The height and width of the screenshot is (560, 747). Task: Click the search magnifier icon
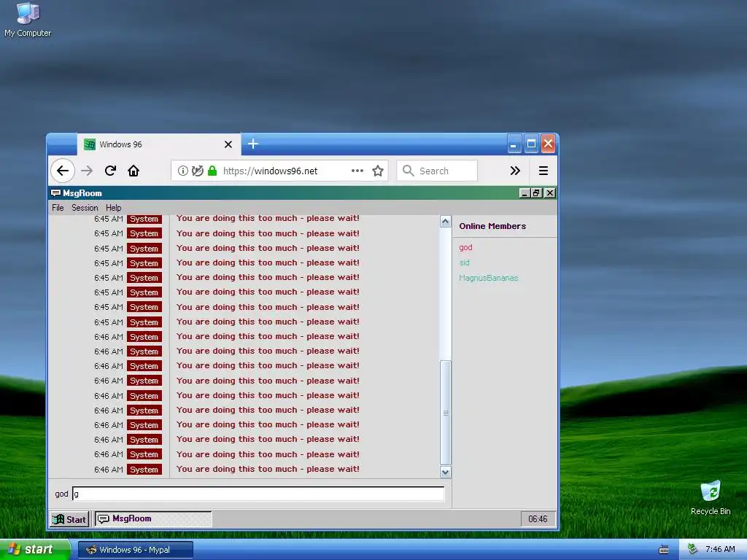click(x=409, y=171)
